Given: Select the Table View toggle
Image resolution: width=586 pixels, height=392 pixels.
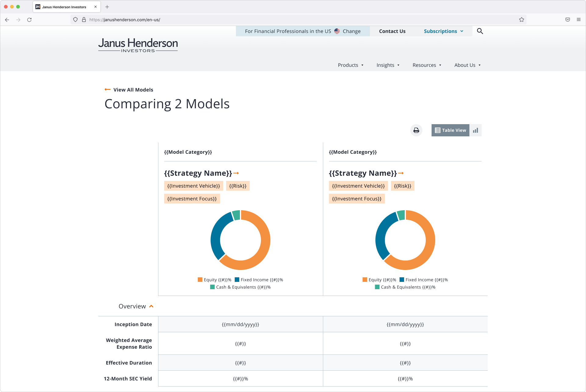Looking at the screenshot, I should (450, 130).
